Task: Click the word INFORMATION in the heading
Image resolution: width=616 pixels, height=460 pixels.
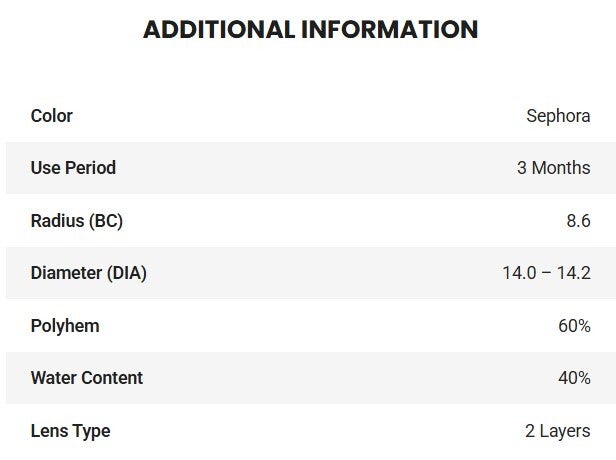Action: [x=390, y=30]
